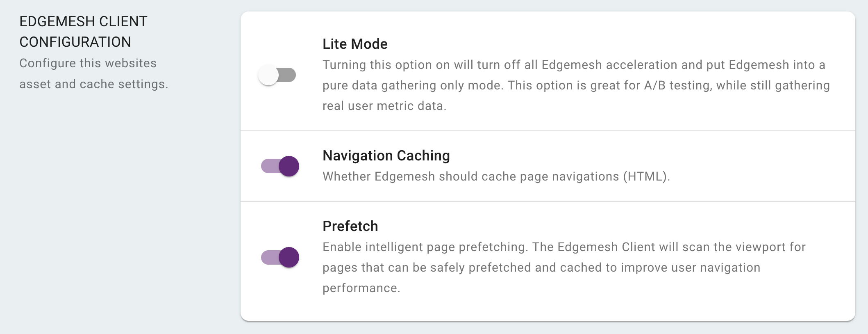Image resolution: width=868 pixels, height=334 pixels.
Task: Click "(HTML)" in Navigation Caching description
Action: (646, 176)
